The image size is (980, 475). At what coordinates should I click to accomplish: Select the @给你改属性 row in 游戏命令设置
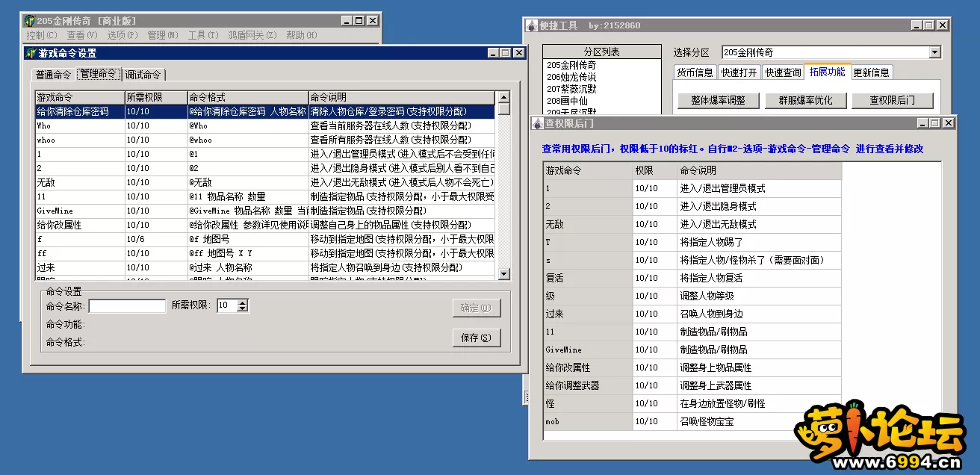265,225
